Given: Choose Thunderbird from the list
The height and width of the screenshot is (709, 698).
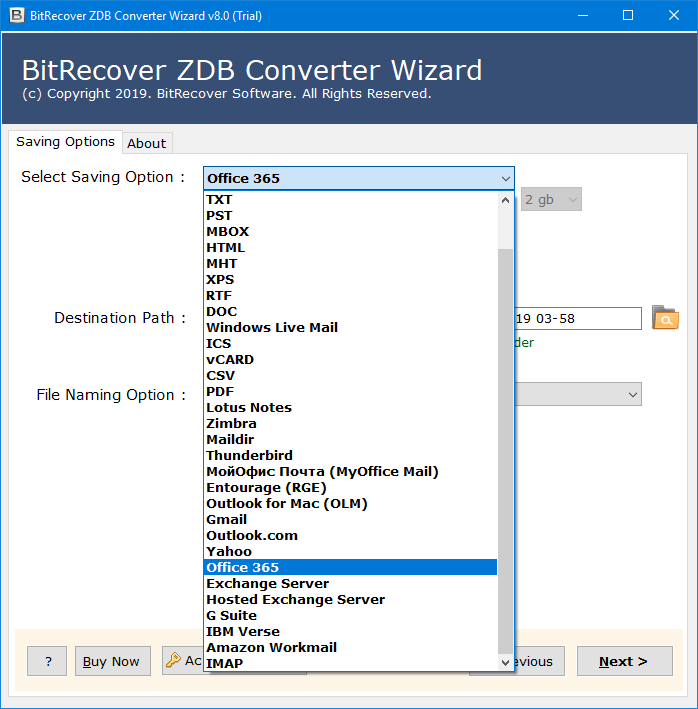Looking at the screenshot, I should tap(350, 455).
